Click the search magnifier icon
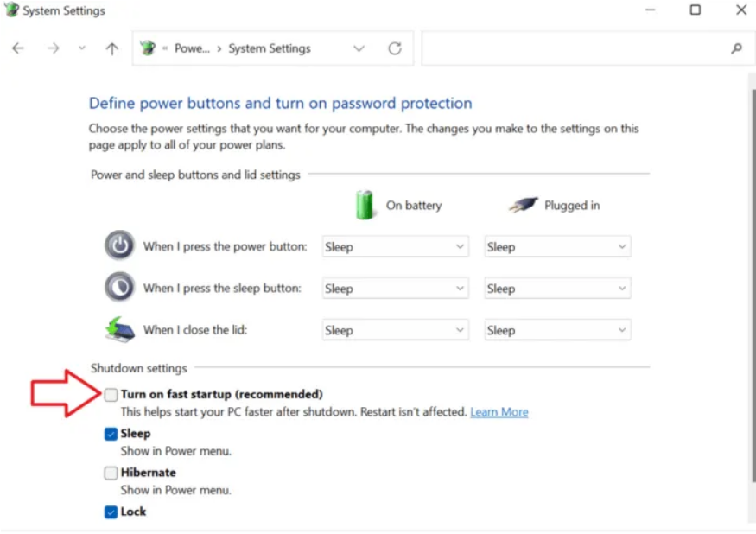Image resolution: width=756 pixels, height=534 pixels. pos(736,48)
